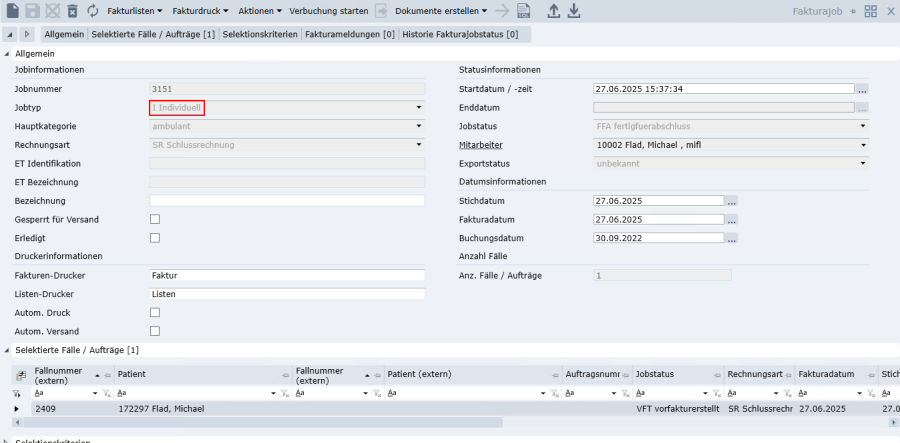Viewport: 900px width, 443px height.
Task: Click the new document icon
Action: pos(14,10)
